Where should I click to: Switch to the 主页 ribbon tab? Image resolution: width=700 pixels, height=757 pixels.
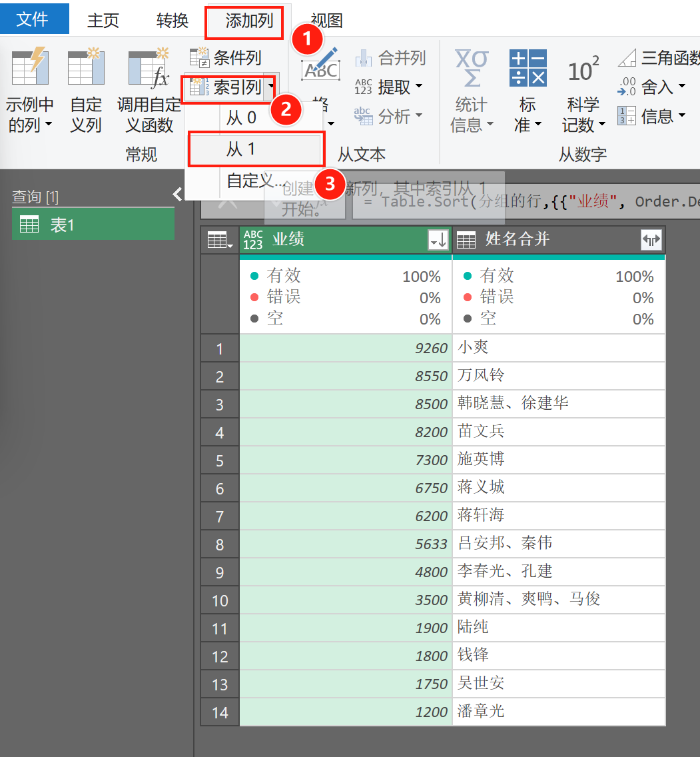[x=103, y=20]
